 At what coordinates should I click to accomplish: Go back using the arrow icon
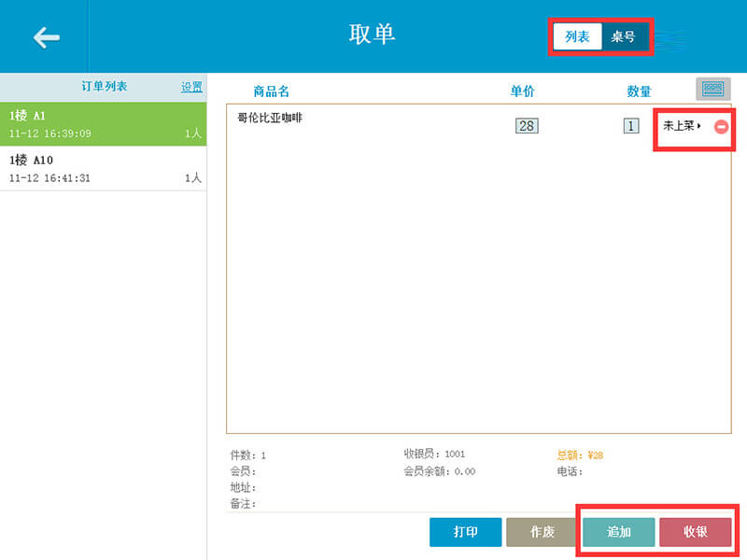click(46, 37)
